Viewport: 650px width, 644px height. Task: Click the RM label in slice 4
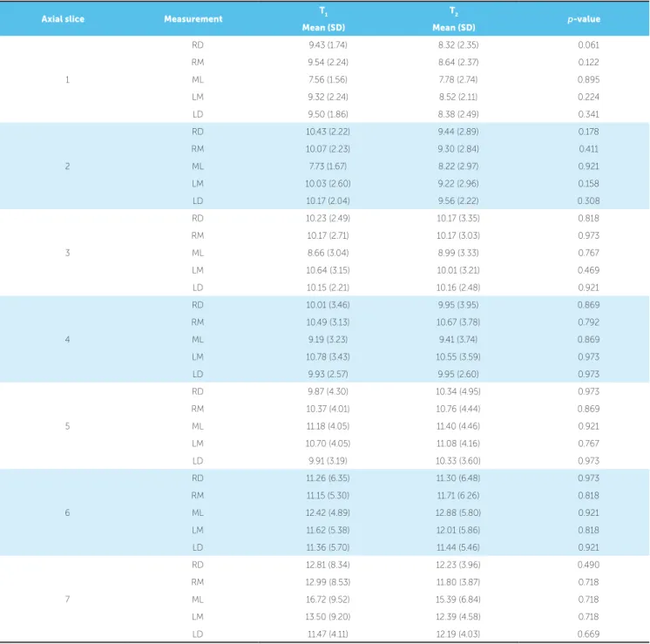(197, 322)
